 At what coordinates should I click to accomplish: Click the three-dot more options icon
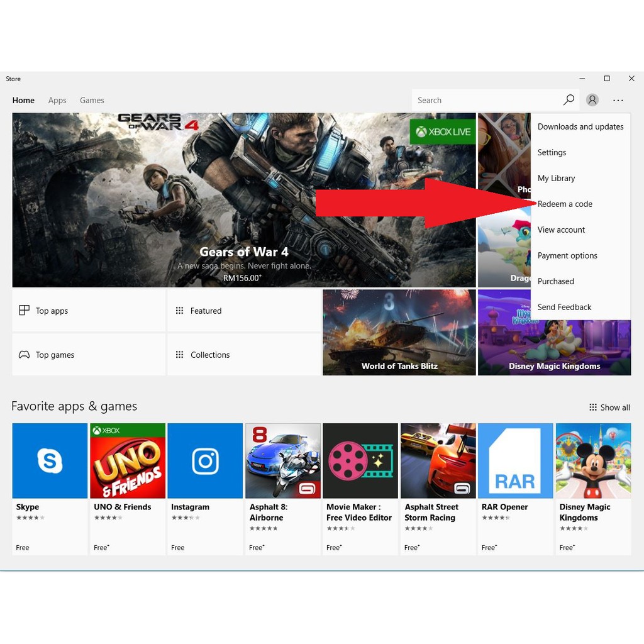pos(618,100)
